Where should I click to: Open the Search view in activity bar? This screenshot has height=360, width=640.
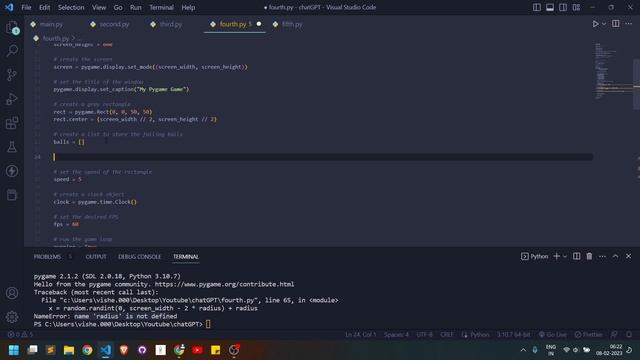point(12,51)
